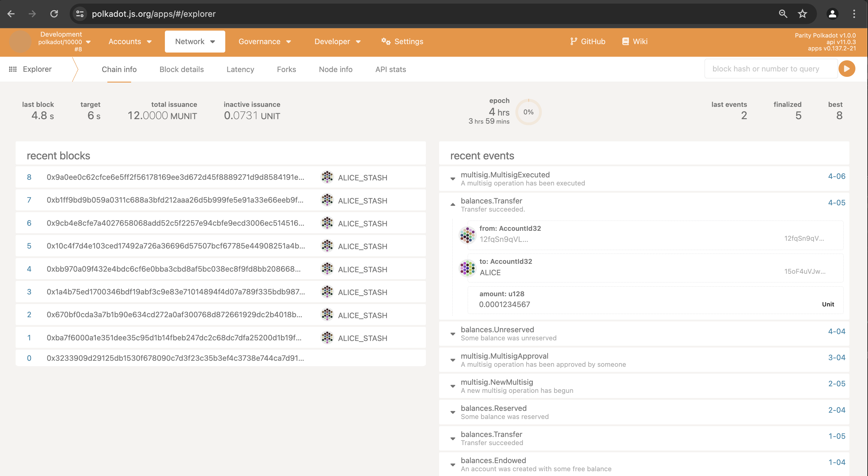Expand the multisig.MultisigApproval event

click(453, 360)
